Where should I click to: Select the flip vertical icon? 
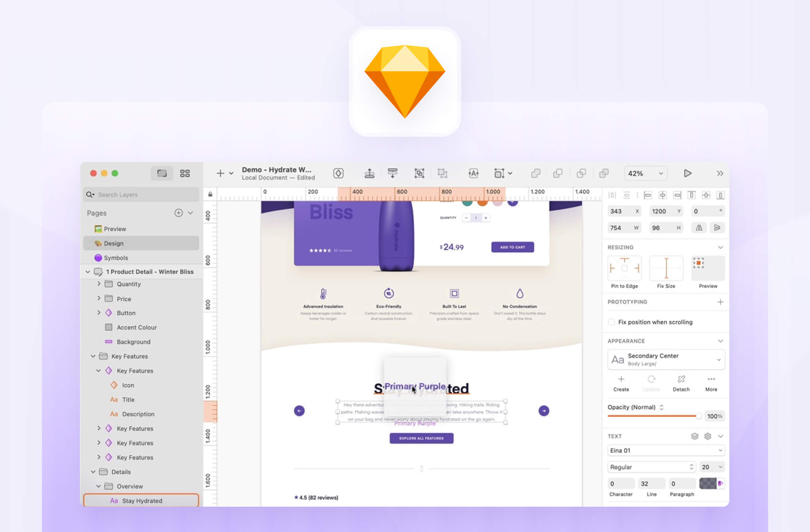[x=718, y=228]
